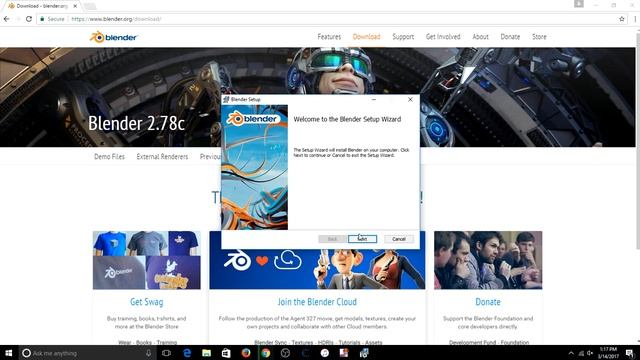Click the volume icon in system tray
The image size is (640, 360).
coord(590,353)
